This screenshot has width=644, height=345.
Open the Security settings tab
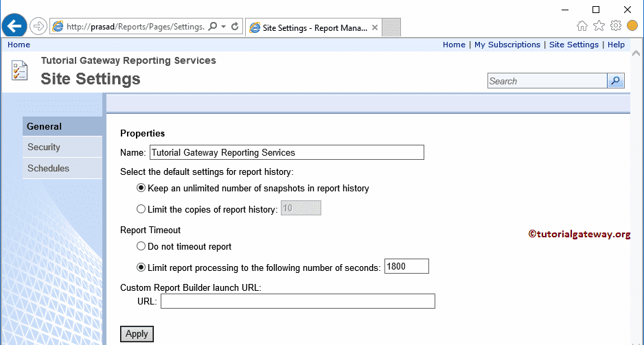[x=44, y=147]
